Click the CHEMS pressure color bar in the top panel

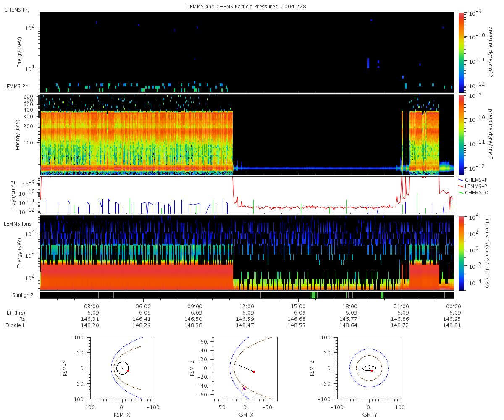[461, 52]
